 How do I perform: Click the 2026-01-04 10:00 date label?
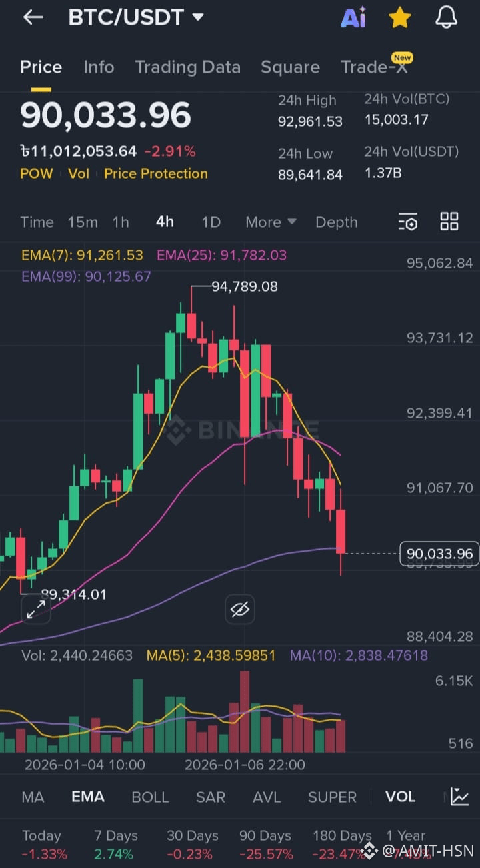(x=85, y=765)
